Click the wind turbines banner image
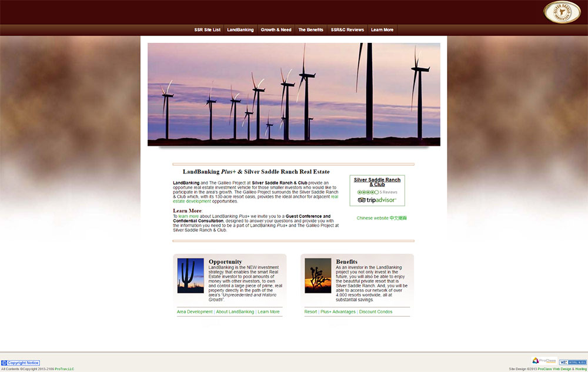This screenshot has height=372, width=588. [294, 94]
